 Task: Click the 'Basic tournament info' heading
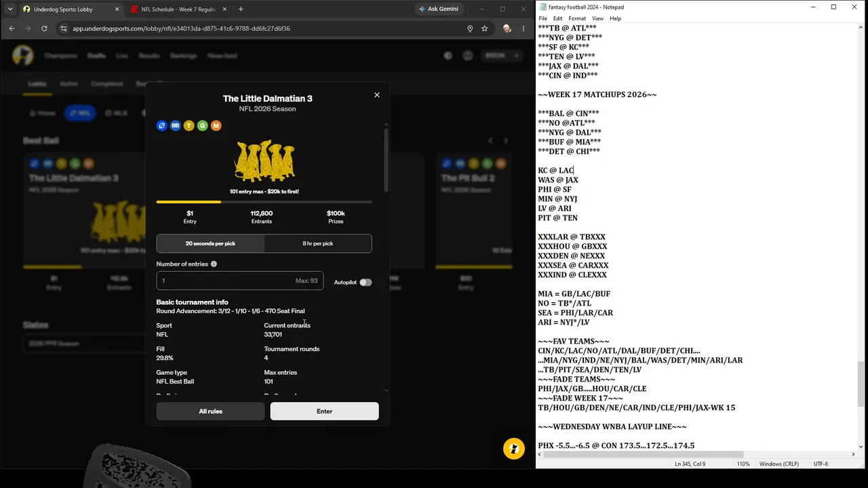[192, 302]
